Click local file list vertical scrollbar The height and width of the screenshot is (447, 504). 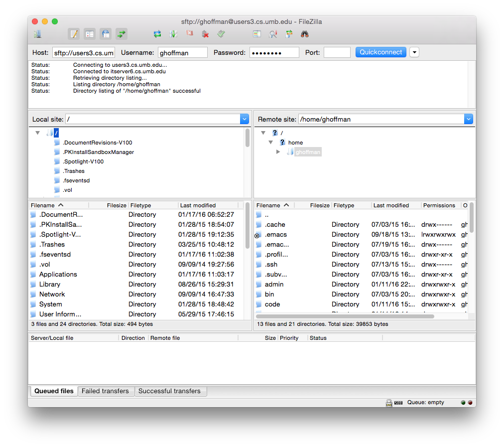coord(248,225)
